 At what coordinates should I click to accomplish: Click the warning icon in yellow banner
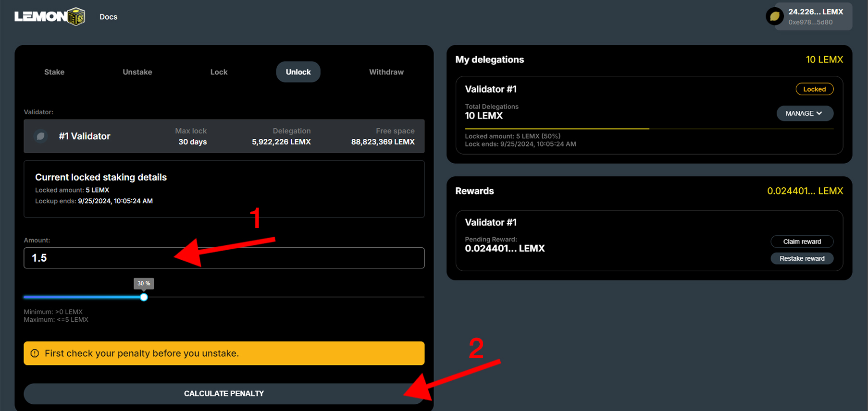(35, 353)
